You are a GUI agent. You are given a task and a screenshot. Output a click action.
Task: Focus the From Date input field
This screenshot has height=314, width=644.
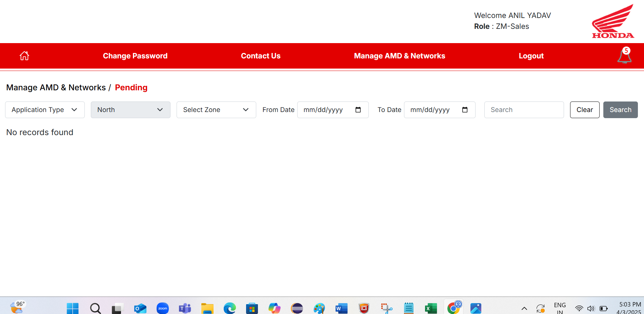coord(333,110)
